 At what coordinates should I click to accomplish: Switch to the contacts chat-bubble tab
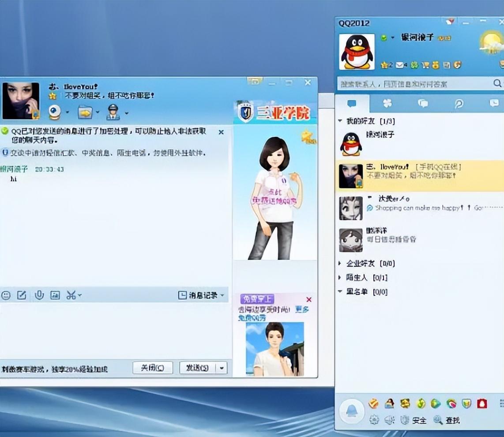coord(352,104)
